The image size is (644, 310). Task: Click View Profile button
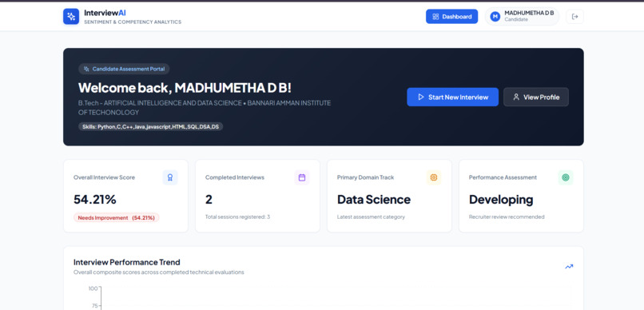(536, 97)
